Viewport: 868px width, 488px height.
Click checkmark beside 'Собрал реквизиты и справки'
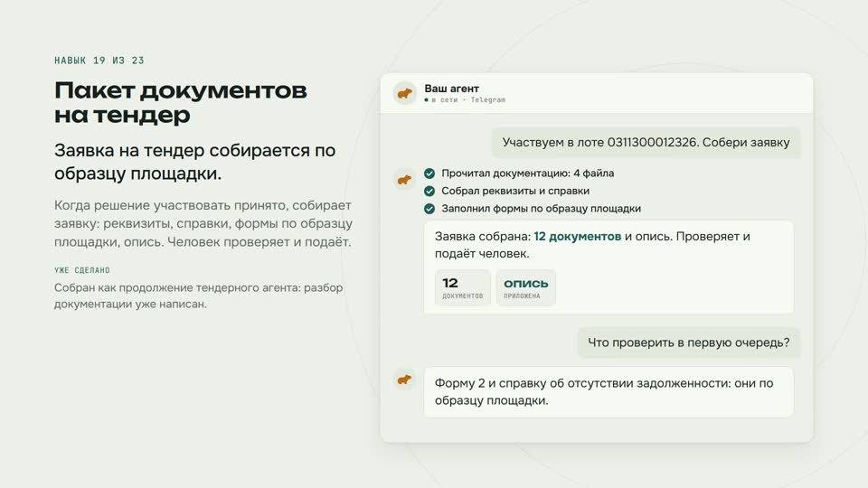click(x=429, y=191)
